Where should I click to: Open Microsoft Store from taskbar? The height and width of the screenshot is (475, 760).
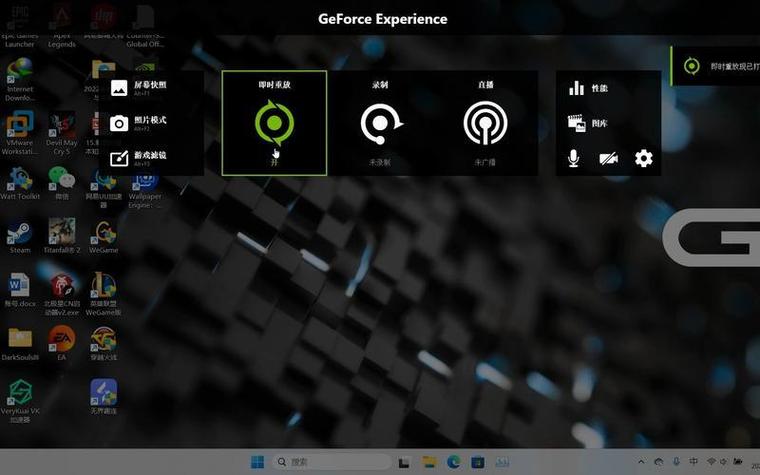pyautogui.click(x=478, y=462)
